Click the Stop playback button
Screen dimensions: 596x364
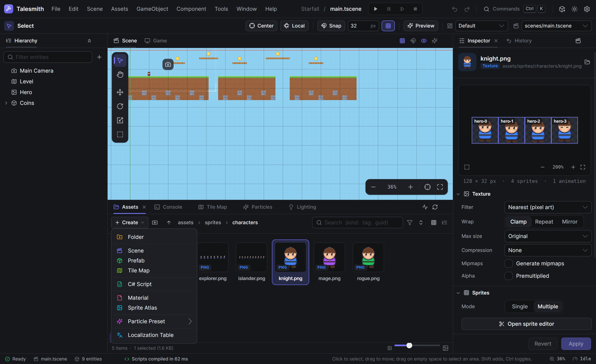(415, 9)
